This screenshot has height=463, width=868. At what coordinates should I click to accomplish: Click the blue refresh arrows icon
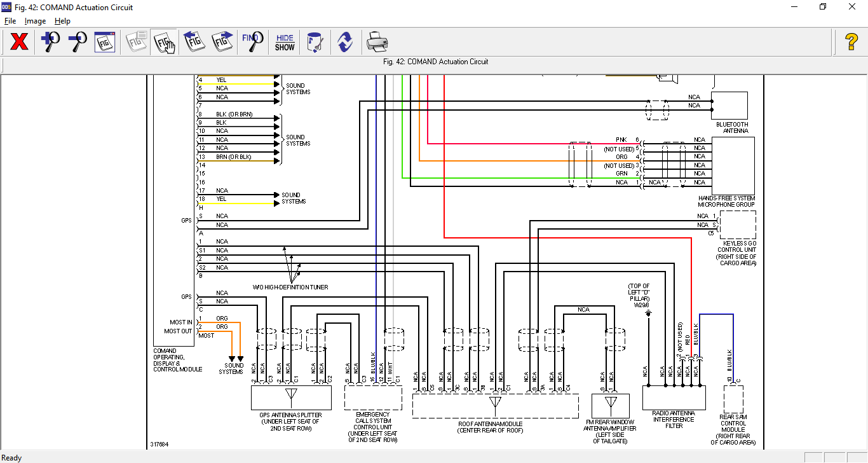tap(345, 43)
